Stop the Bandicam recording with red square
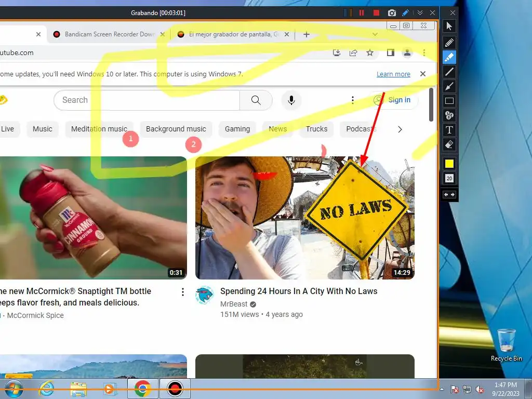Screen dimensions: 532x399 coord(376,13)
